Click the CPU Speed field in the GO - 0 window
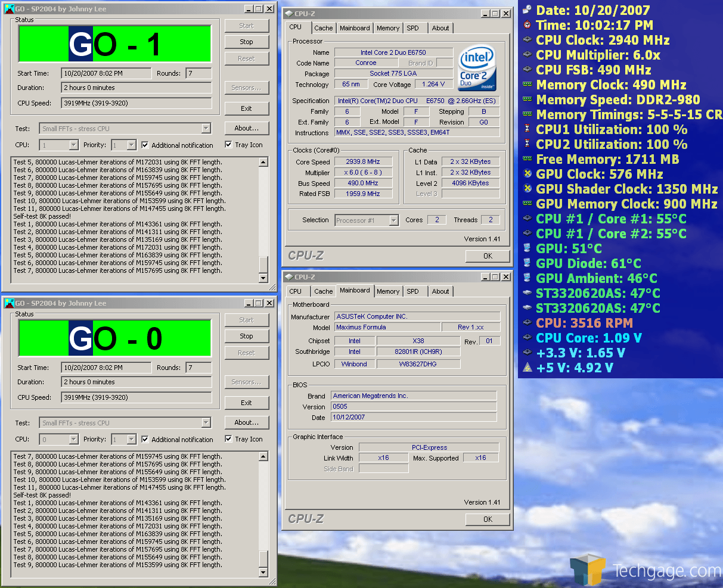This screenshot has height=588, width=723. (136, 397)
